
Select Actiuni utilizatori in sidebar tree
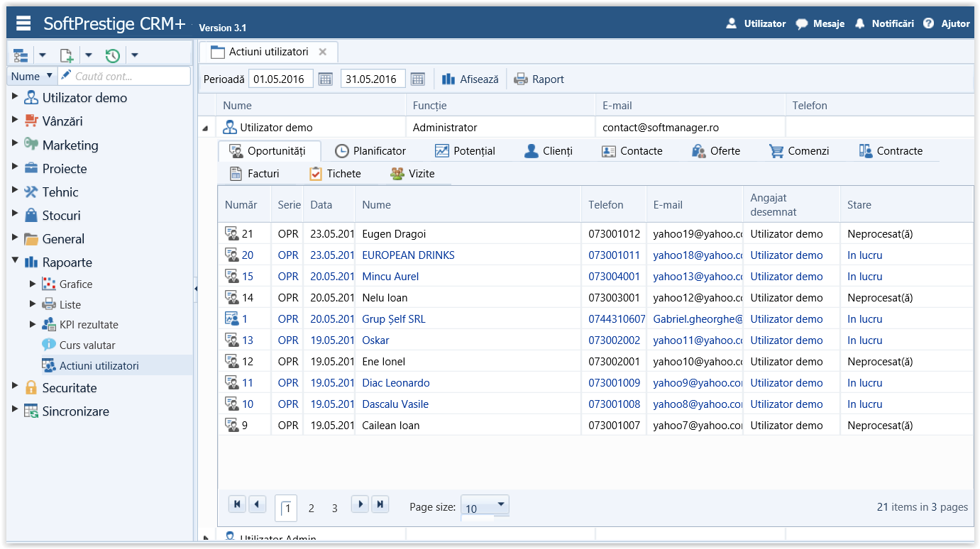[x=99, y=366]
